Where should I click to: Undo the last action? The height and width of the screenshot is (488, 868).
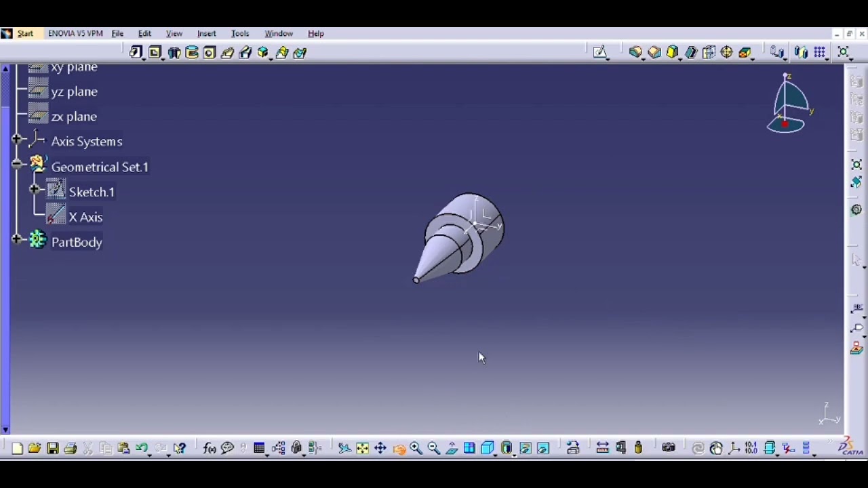click(x=141, y=447)
